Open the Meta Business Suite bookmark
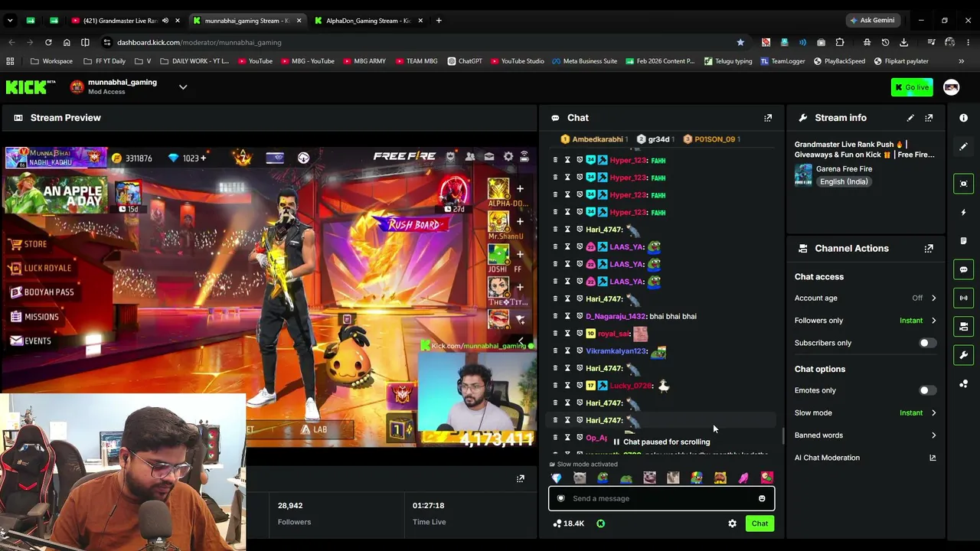The image size is (980, 551). pos(584,61)
